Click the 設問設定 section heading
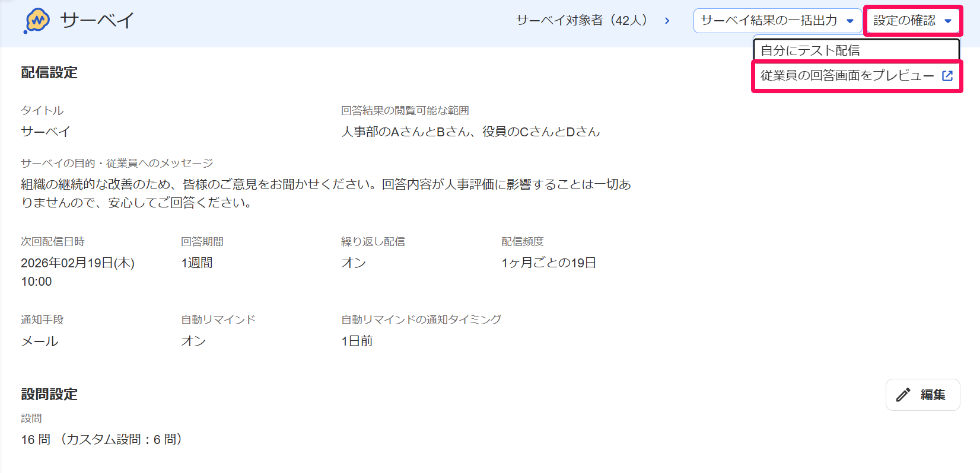The height and width of the screenshot is (473, 980). (49, 395)
